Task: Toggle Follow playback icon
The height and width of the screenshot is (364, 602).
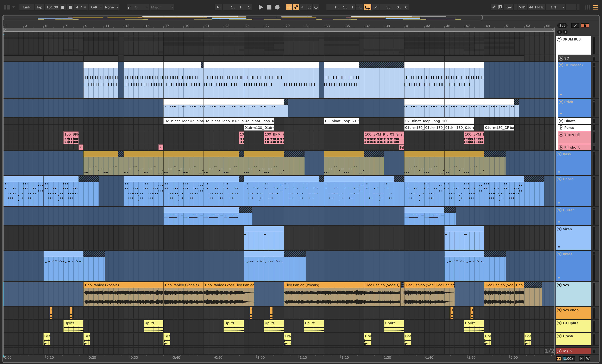Action: [x=218, y=7]
